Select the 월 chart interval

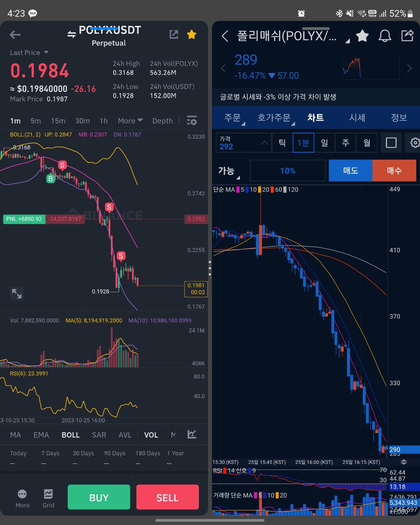coord(367,143)
